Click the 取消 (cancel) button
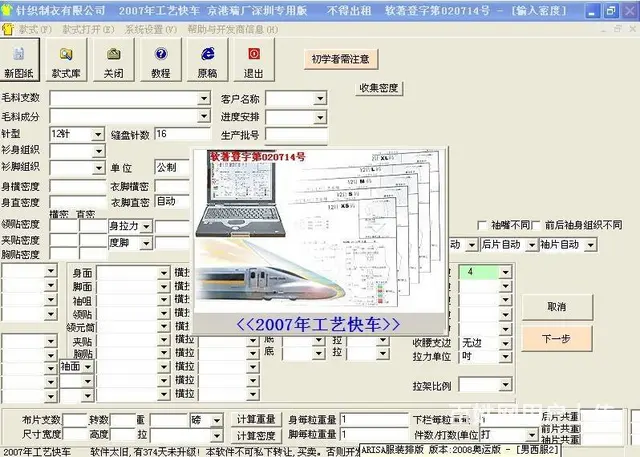Screen dimensions: 640x457 [x=557, y=306]
